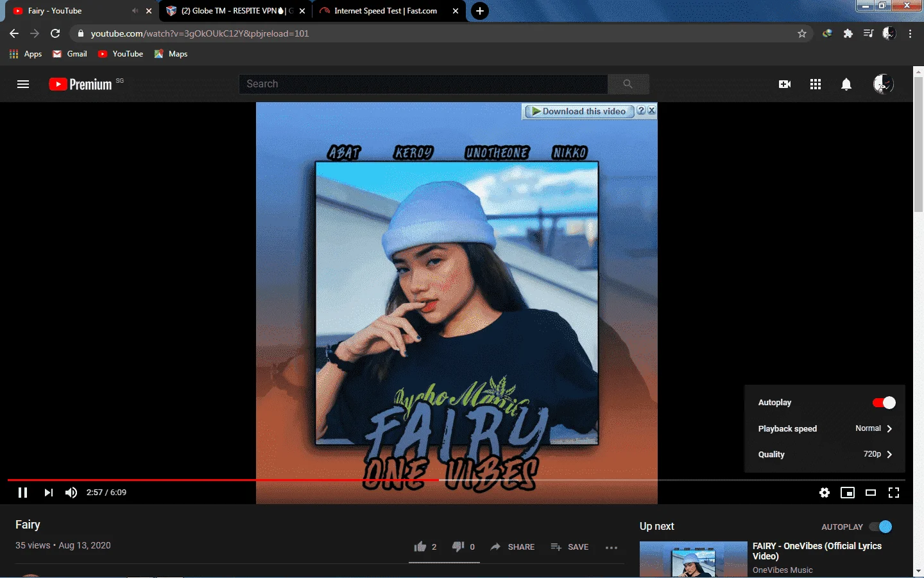Click the SAVE button
The height and width of the screenshot is (578, 924).
point(570,547)
